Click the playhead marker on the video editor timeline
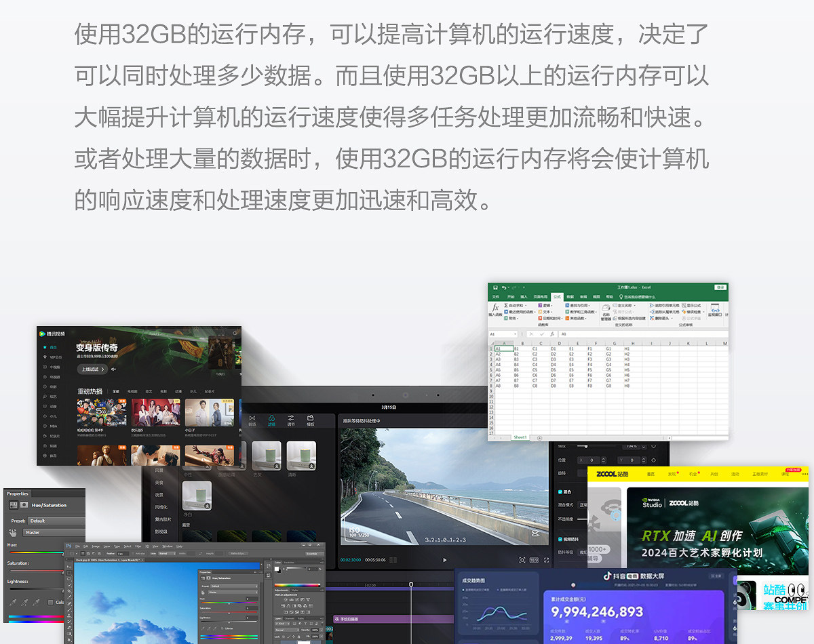The image size is (814, 644). point(411,584)
